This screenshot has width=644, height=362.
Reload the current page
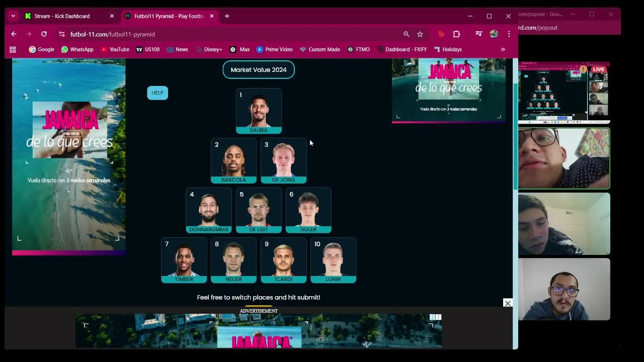(x=44, y=34)
